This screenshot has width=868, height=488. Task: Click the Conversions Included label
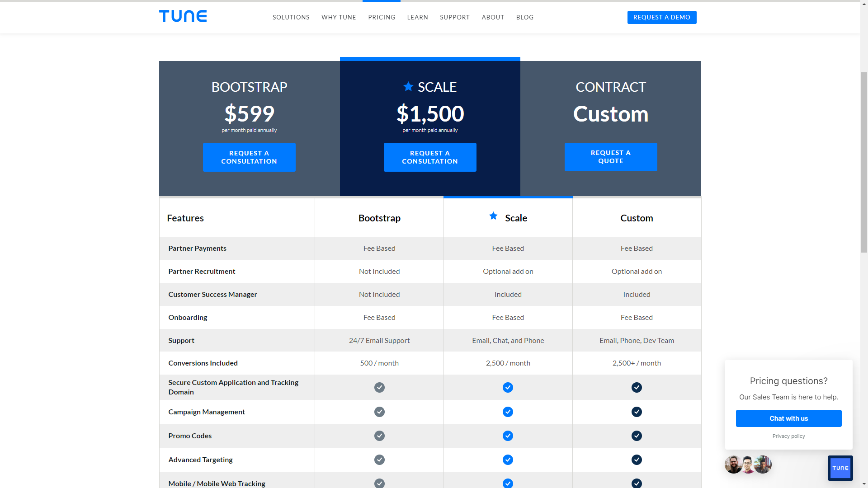click(203, 363)
